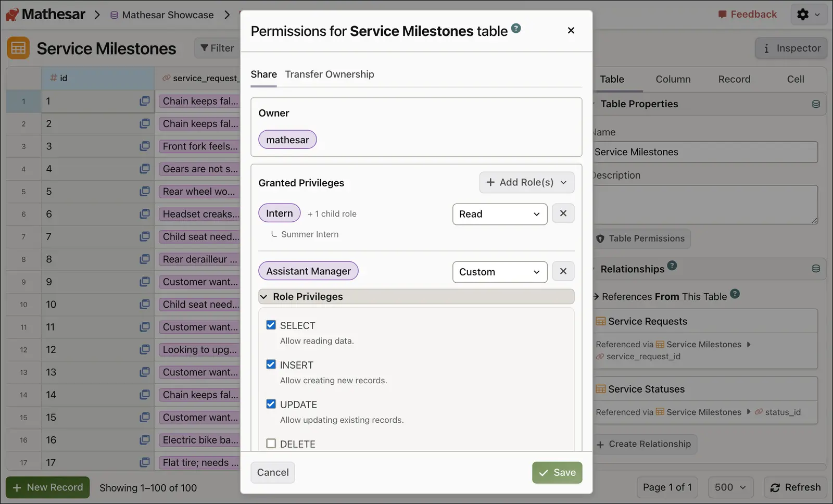Viewport: 833px width, 504px height.
Task: Open the Cell tab in Inspector
Action: click(795, 79)
